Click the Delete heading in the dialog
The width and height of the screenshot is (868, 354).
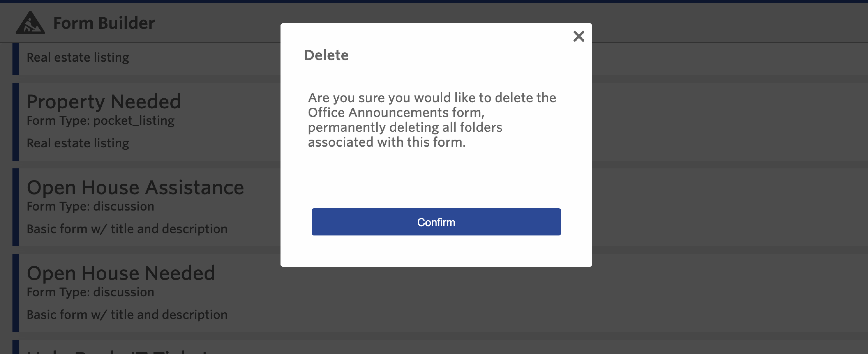[x=326, y=55]
